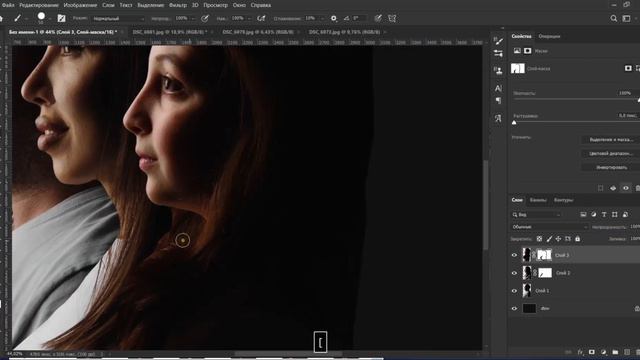
Task: Open the blend mode Нормальный dropdown
Action: point(118,18)
